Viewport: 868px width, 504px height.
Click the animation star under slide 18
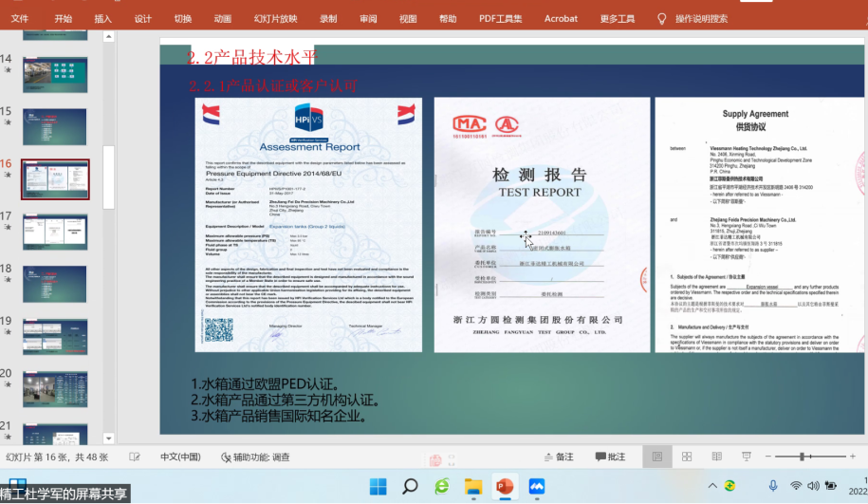click(8, 280)
